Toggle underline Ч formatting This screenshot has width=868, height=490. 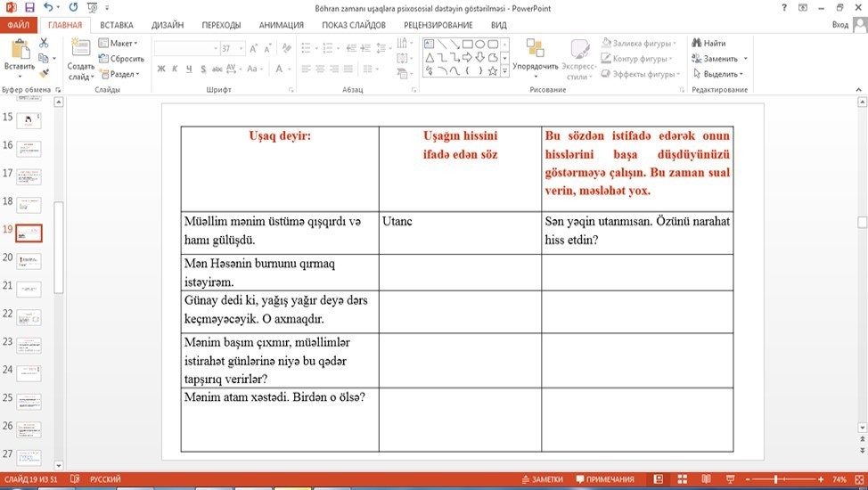coord(189,69)
